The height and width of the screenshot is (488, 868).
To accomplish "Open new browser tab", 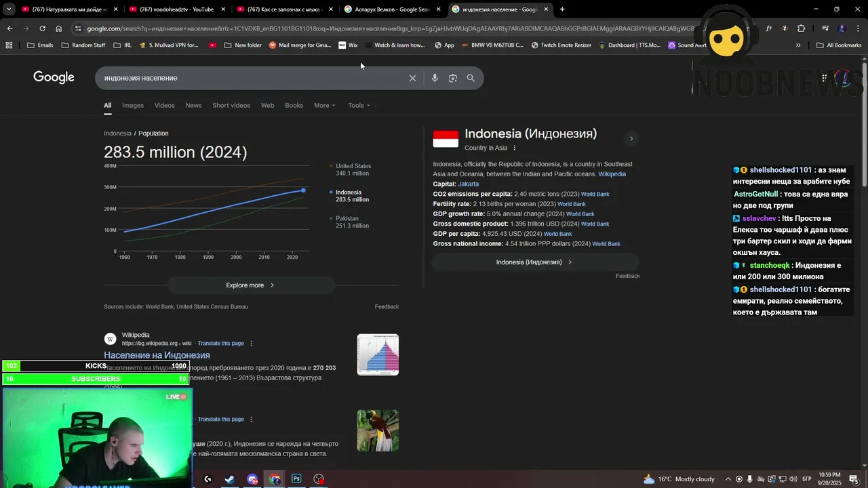I will (562, 9).
